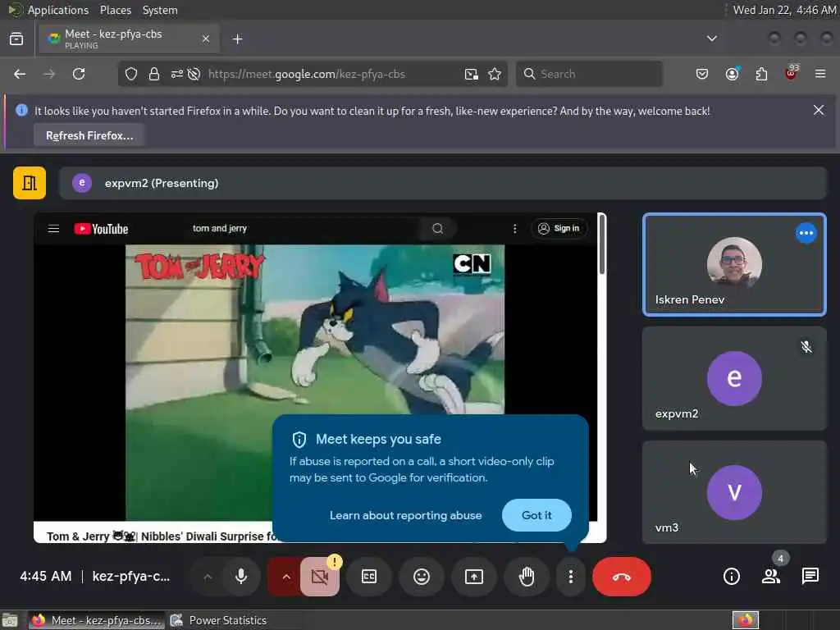
Task: Open YouTube settings three-dot menu
Action: coord(515,229)
